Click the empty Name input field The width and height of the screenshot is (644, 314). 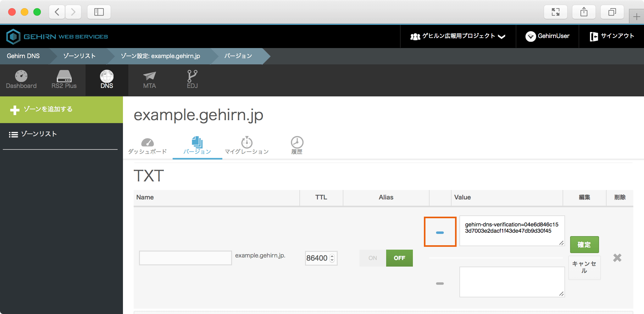coord(186,258)
